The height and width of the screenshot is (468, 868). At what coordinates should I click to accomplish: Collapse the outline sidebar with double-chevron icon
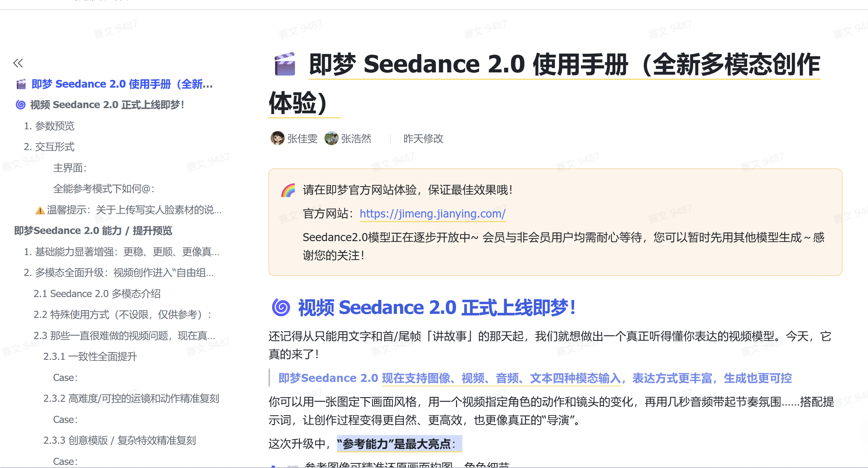tap(18, 63)
